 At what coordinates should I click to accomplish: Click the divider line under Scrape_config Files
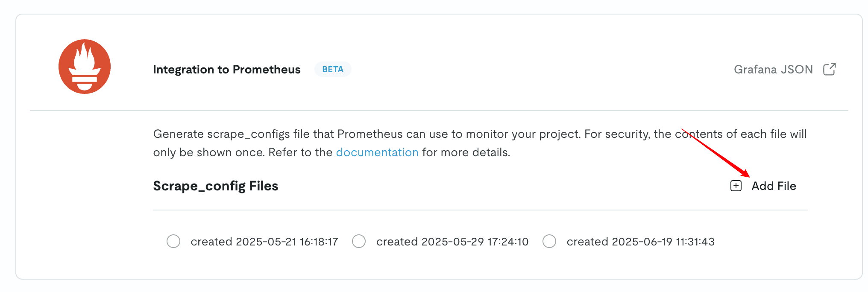click(480, 210)
